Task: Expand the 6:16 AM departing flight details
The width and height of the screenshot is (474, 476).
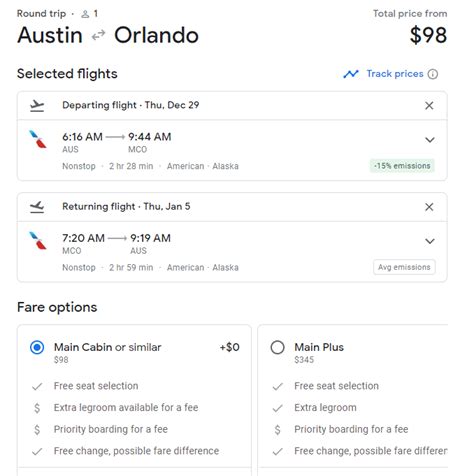Action: [430, 140]
